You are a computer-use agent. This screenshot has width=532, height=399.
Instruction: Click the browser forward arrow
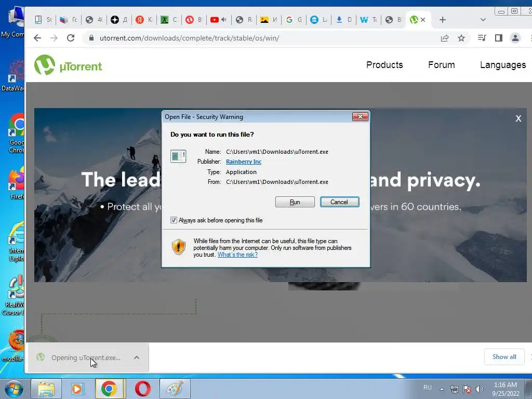point(54,38)
